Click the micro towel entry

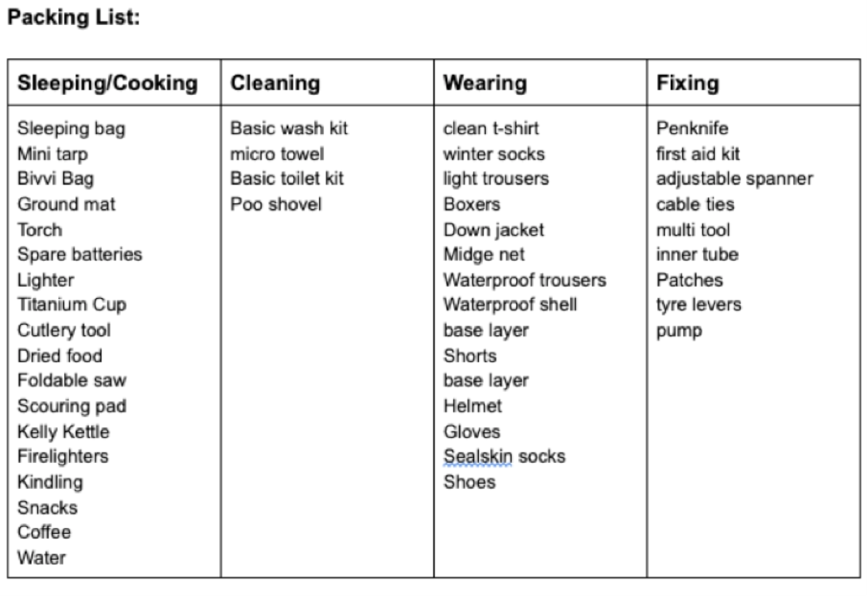[277, 154]
